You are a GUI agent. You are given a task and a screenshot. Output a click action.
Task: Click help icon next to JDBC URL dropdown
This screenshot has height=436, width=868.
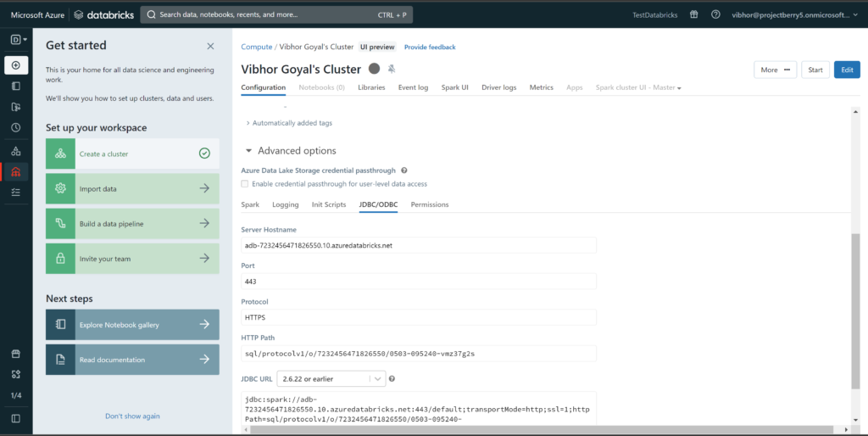pyautogui.click(x=392, y=379)
